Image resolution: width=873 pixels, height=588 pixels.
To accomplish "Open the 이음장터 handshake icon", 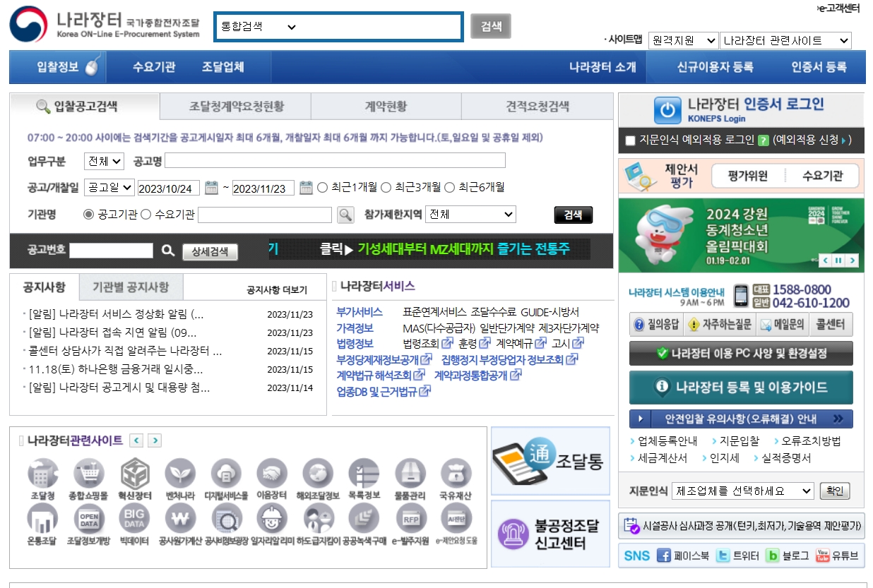I will click(x=272, y=474).
